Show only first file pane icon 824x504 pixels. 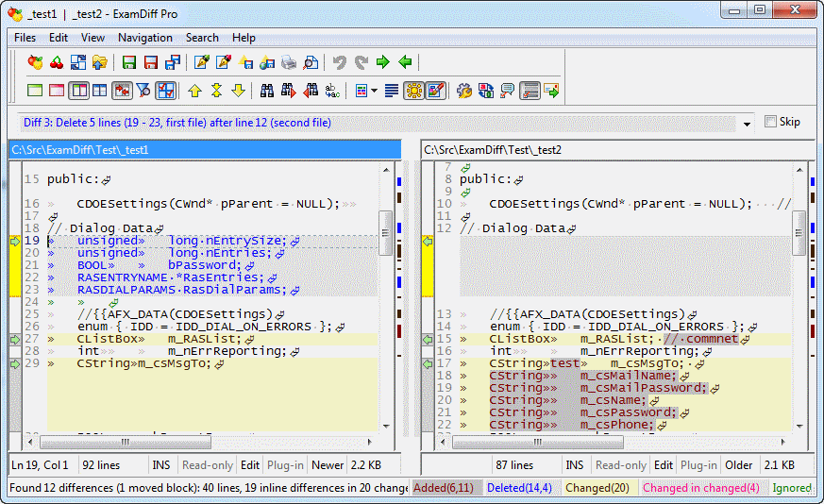click(x=35, y=91)
